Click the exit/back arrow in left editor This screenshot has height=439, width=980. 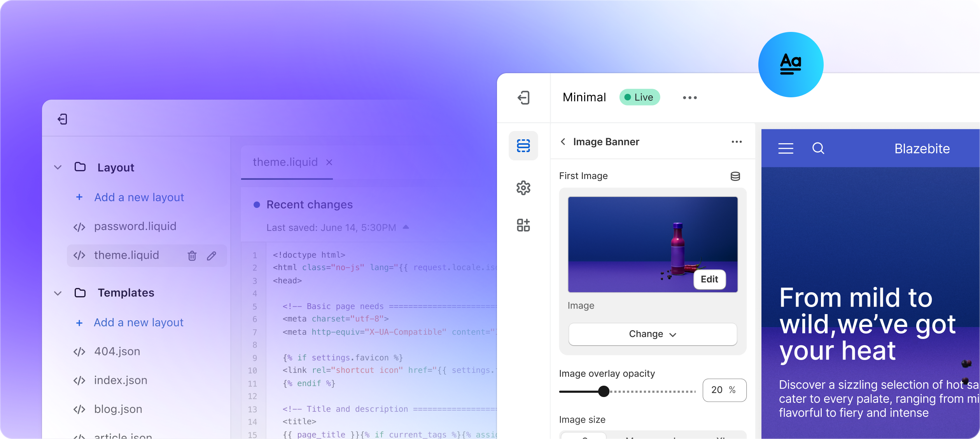pos(62,119)
